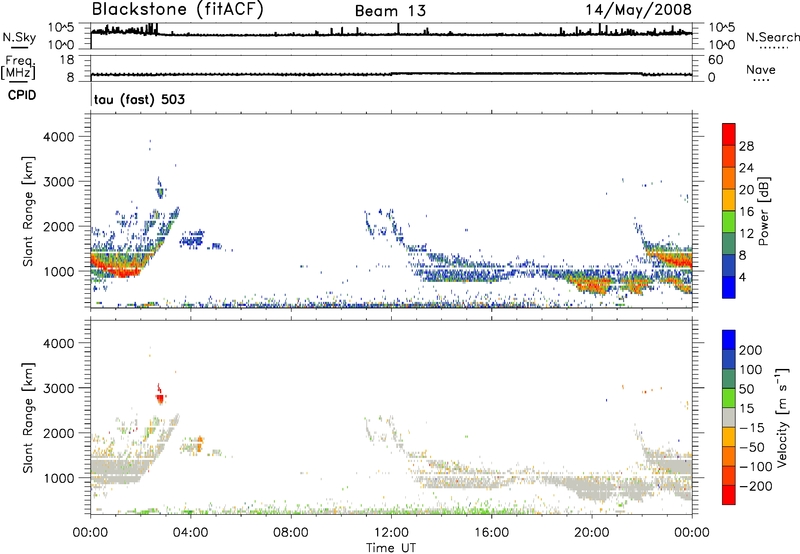Click the orange velocity patch near 04:20 UT

199,443
